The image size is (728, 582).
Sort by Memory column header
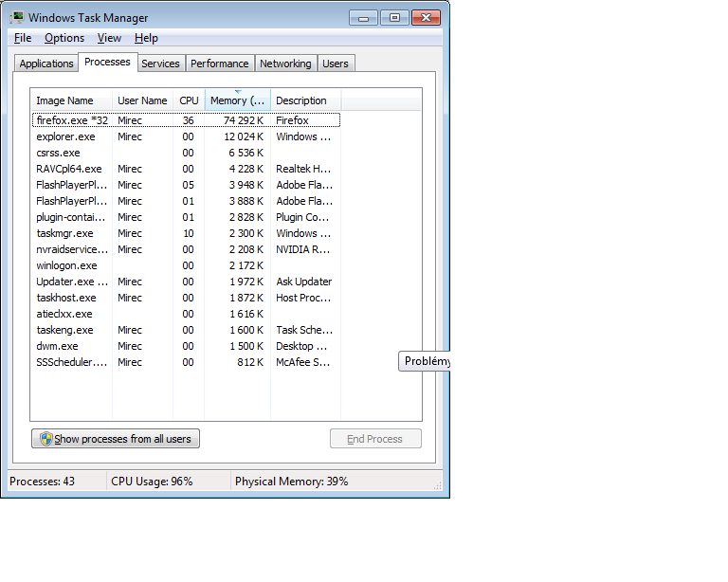[x=238, y=100]
